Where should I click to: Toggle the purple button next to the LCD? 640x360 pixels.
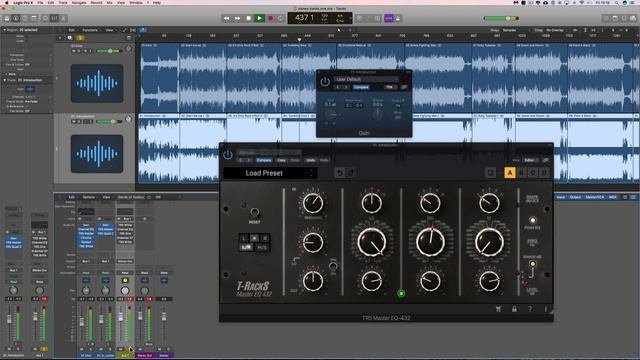point(389,18)
